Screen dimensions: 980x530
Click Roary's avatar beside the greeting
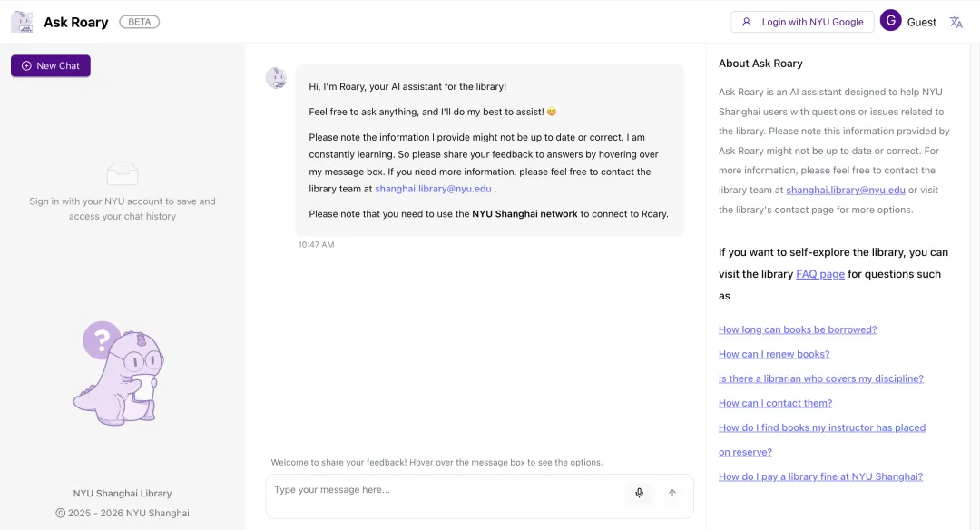click(x=276, y=78)
